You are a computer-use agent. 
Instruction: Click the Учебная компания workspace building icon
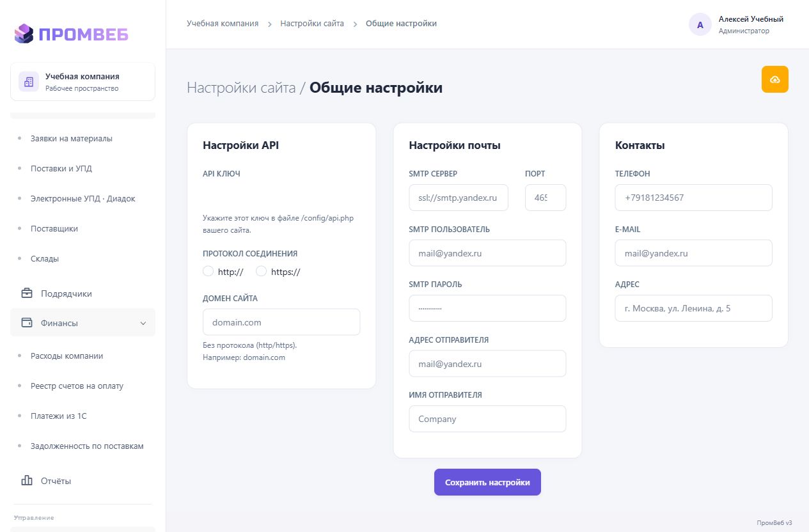click(x=28, y=82)
